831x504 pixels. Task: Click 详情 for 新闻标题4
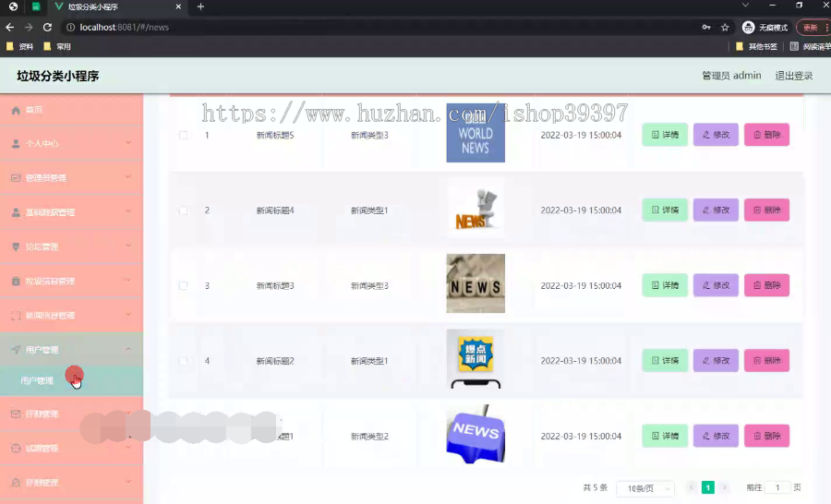coord(665,210)
